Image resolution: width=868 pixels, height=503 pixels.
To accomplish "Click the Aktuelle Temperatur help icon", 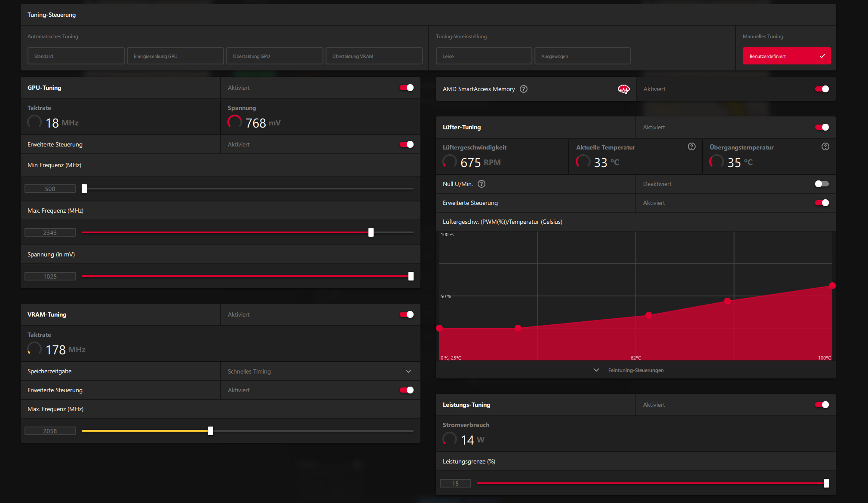I will (691, 147).
